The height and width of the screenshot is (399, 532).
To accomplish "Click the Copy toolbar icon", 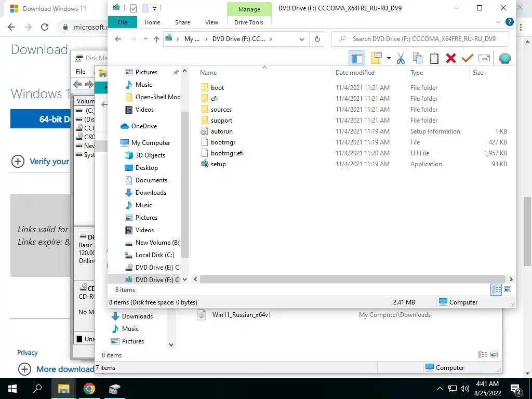I will coord(418,58).
